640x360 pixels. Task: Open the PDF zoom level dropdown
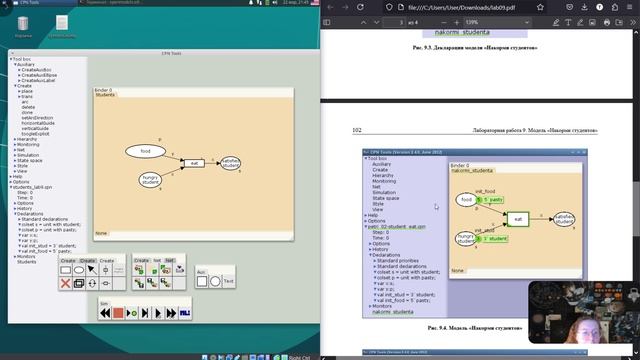(498, 22)
